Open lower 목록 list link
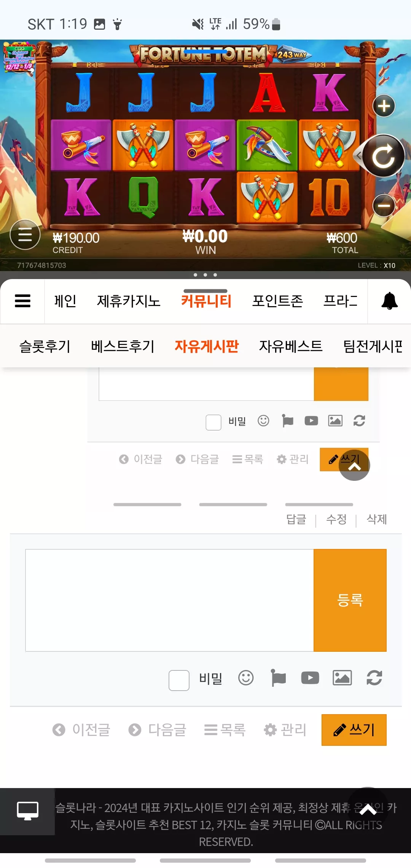This screenshot has height=868, width=411. pyautogui.click(x=225, y=730)
